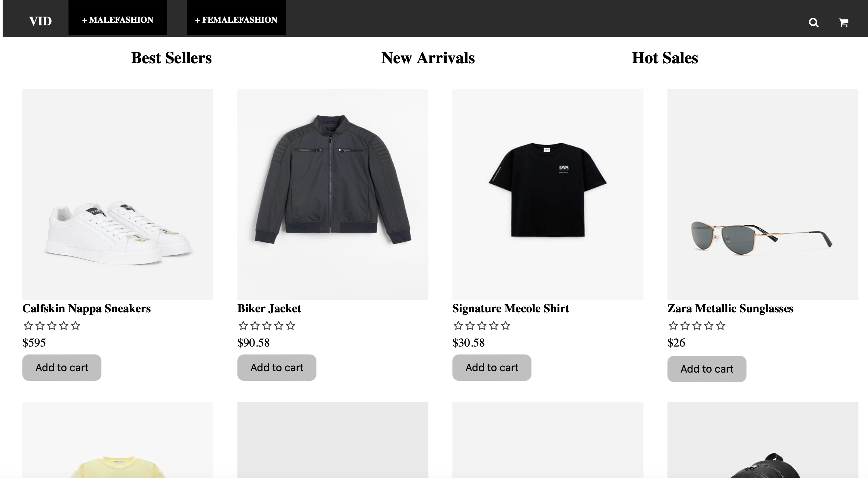Rate Calfskin Nappa Sneakers five stars
868x478 pixels.
click(76, 325)
